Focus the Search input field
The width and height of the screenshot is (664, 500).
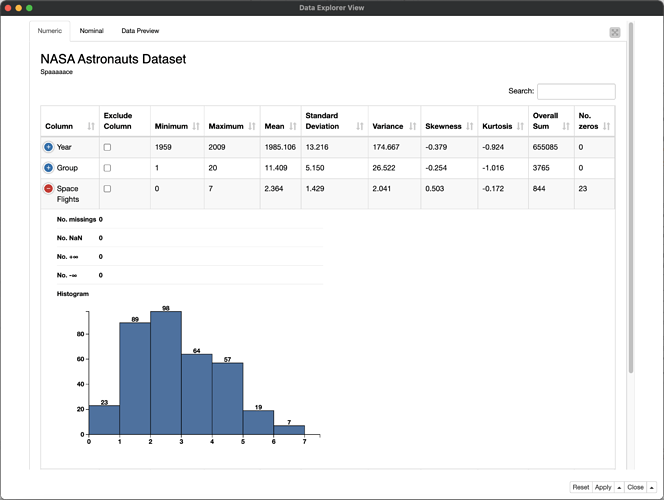576,91
